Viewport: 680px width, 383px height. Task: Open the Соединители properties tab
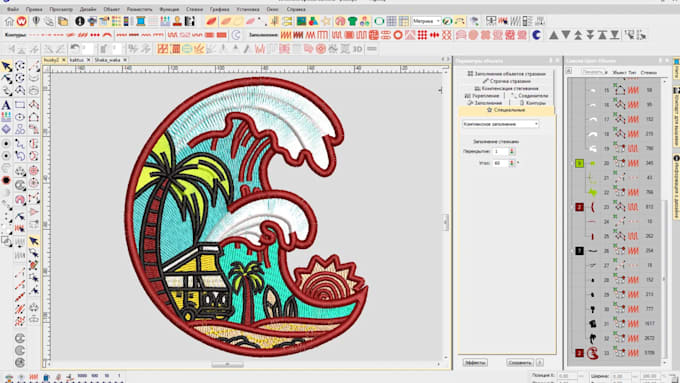tap(530, 96)
